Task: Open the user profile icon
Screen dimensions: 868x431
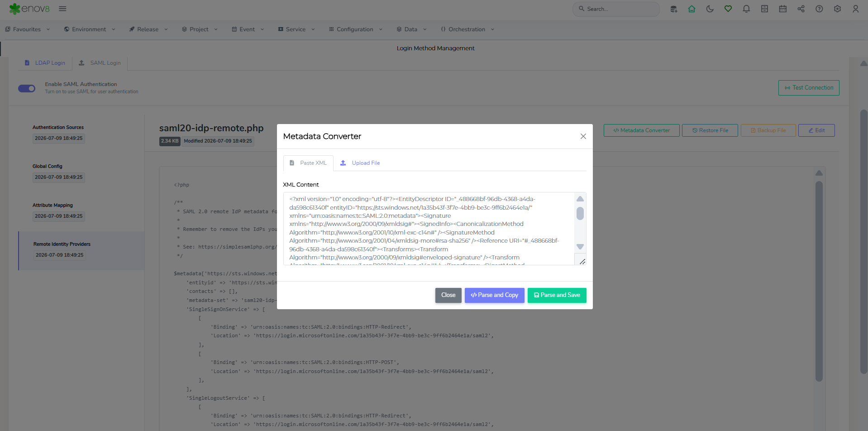Action: [855, 9]
